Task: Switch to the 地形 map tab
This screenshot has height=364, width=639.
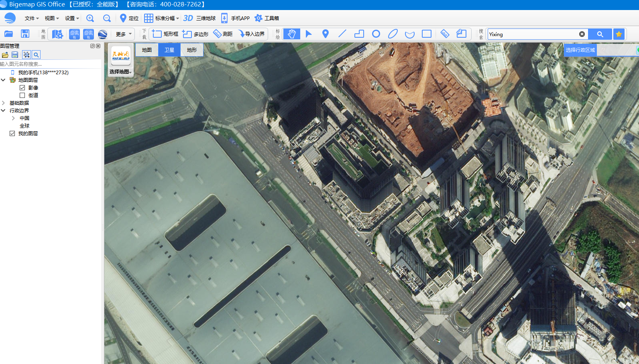Action: [191, 50]
